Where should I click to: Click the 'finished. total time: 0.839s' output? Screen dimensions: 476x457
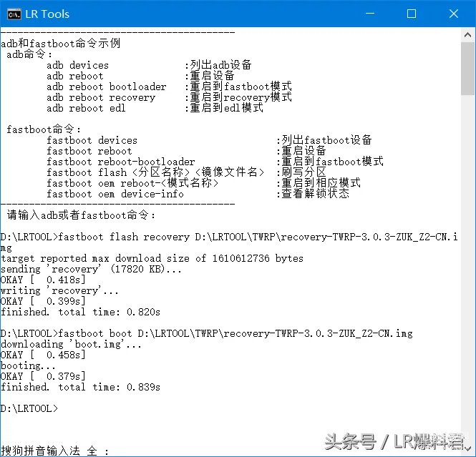80,387
